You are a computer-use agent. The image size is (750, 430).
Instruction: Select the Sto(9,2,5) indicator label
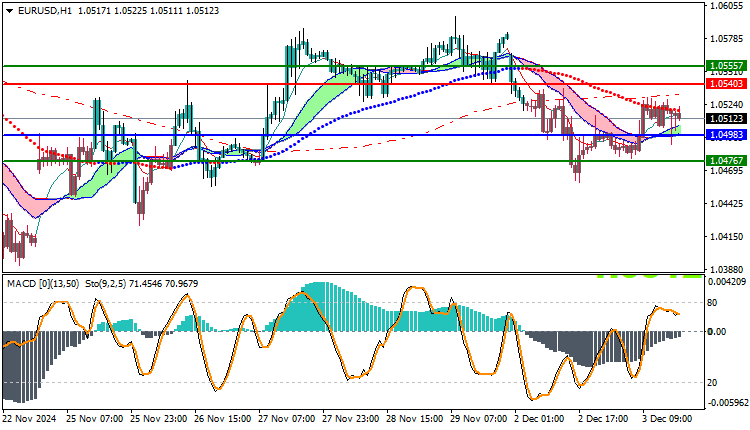[x=106, y=284]
